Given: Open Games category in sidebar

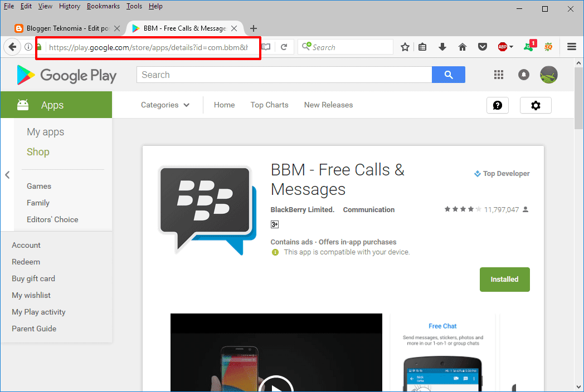Looking at the screenshot, I should 39,186.
